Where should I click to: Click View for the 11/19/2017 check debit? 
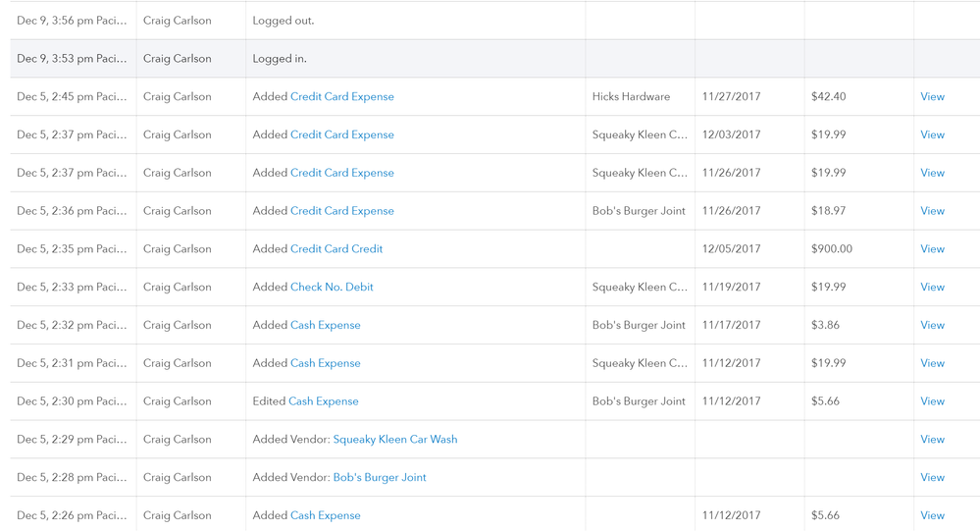point(932,288)
